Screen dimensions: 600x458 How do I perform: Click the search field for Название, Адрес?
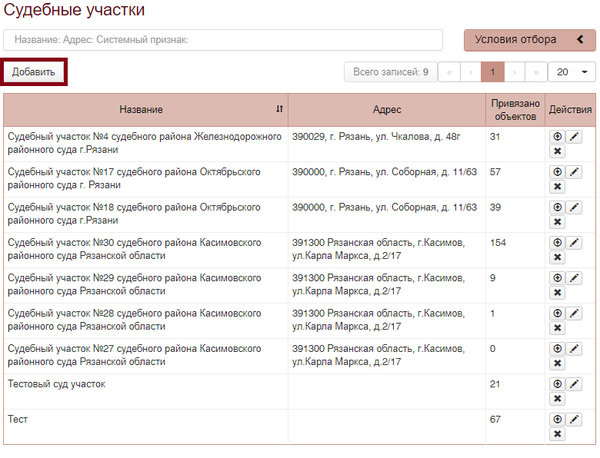pyautogui.click(x=223, y=40)
